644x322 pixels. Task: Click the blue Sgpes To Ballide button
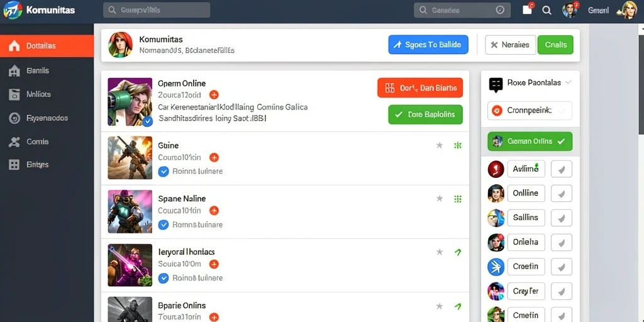pyautogui.click(x=428, y=45)
